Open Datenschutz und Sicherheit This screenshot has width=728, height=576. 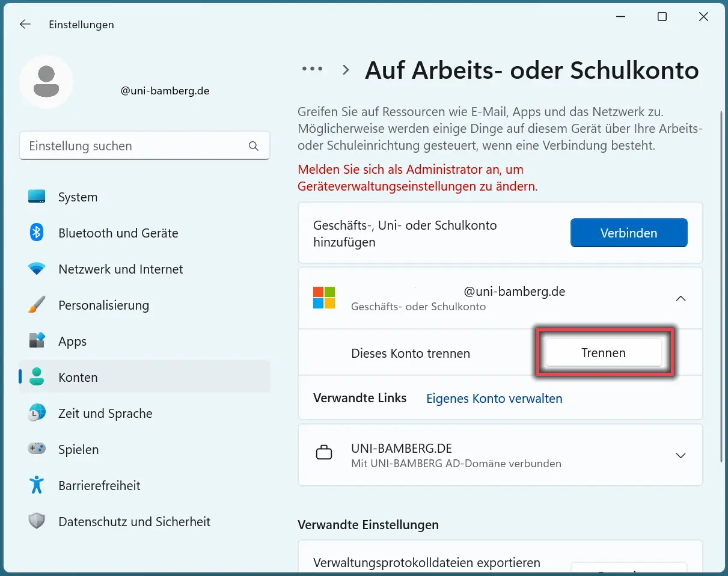tap(144, 521)
